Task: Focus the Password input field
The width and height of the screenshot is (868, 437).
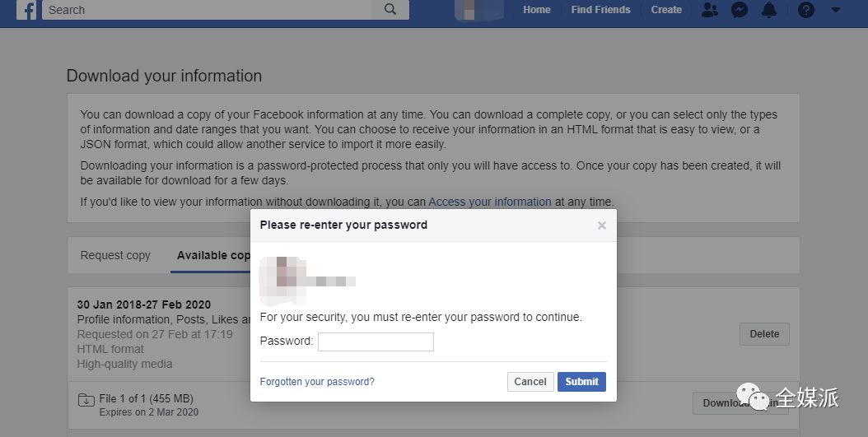Action: (376, 342)
